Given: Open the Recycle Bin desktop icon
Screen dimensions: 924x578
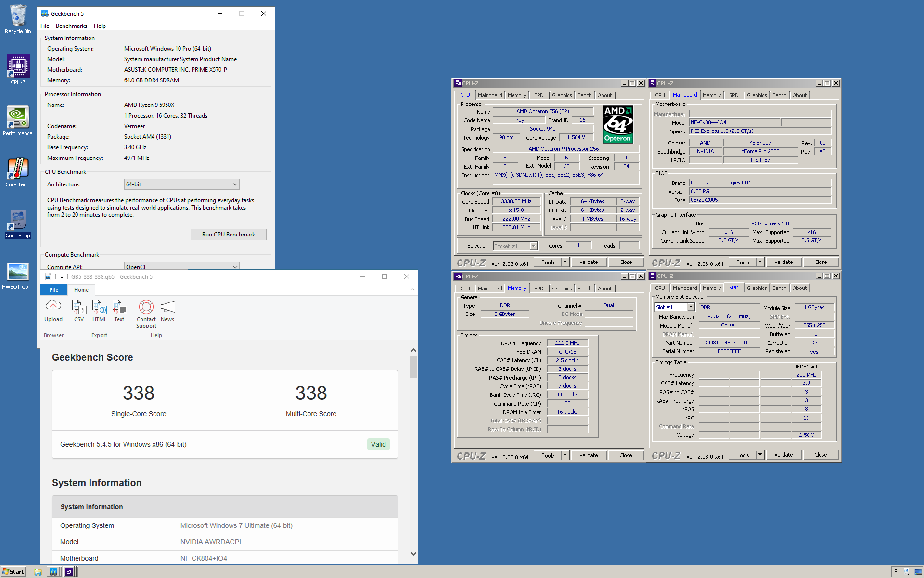Looking at the screenshot, I should point(18,19).
